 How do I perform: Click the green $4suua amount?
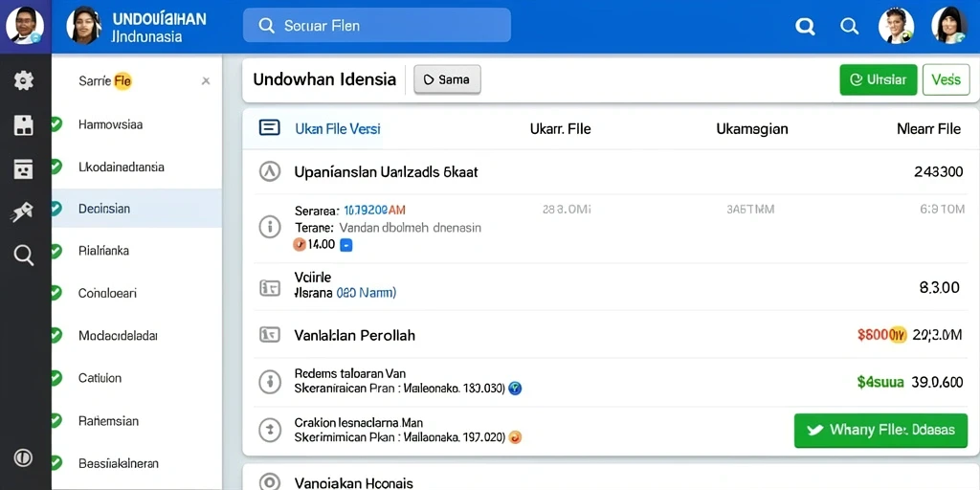point(880,382)
